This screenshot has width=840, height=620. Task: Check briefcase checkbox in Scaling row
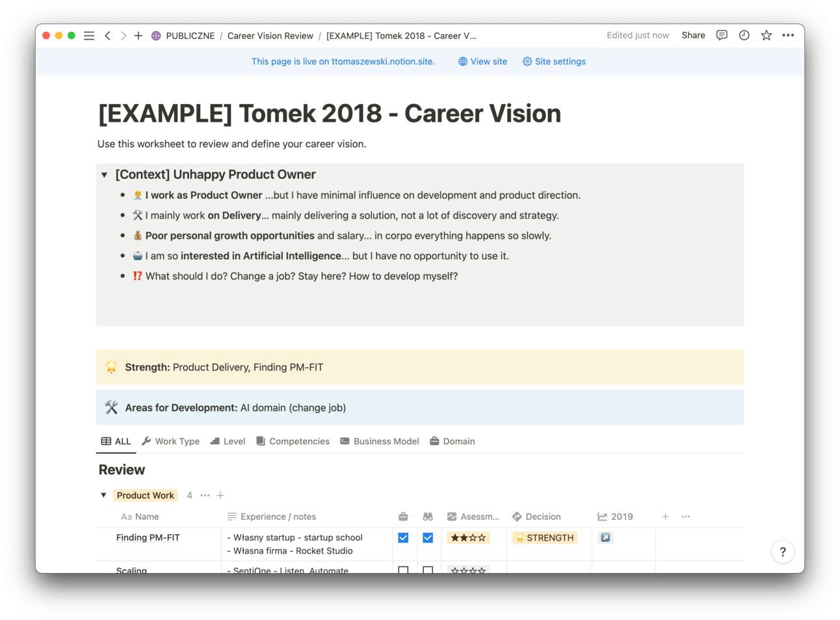(x=403, y=570)
